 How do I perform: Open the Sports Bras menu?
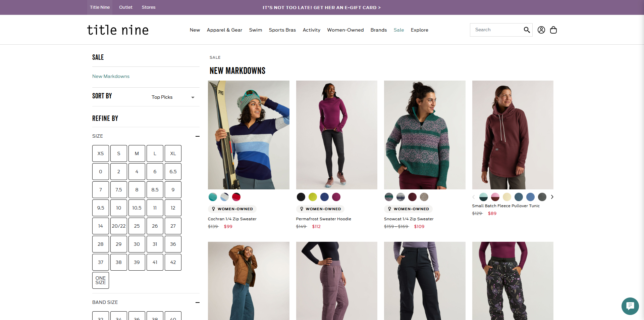(282, 30)
